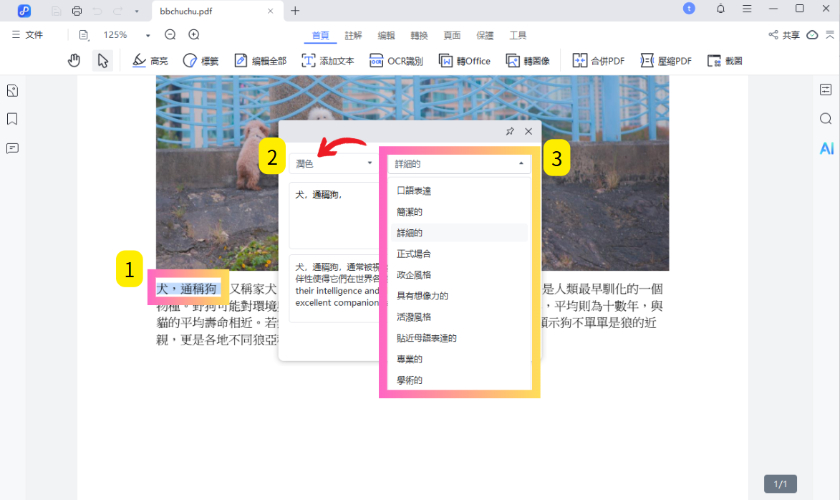The width and height of the screenshot is (840, 500).
Task: Activate the 高亮 highlight tool
Action: [150, 61]
